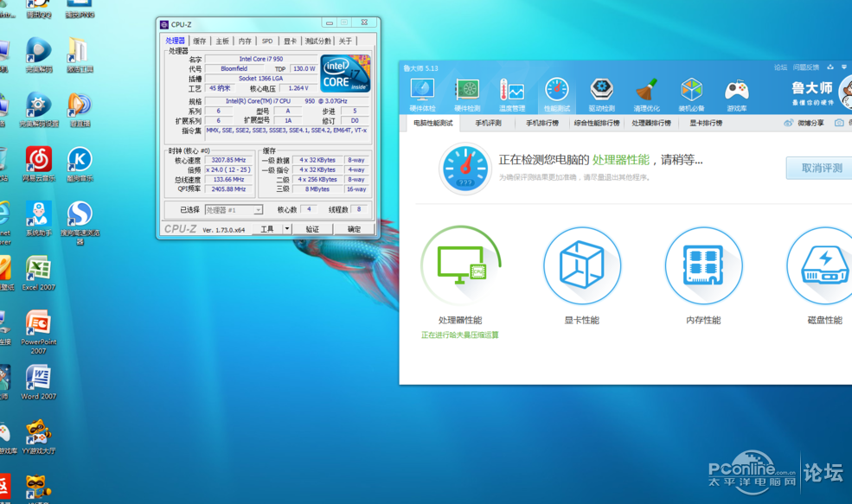Open the 系统助手 desktop shortcut
The height and width of the screenshot is (504, 852).
[39, 219]
